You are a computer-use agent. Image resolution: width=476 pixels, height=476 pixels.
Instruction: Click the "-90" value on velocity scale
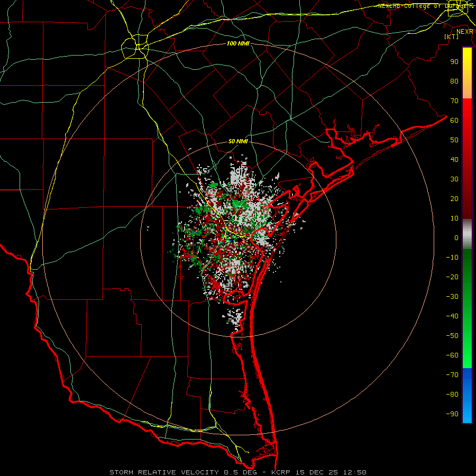click(452, 414)
